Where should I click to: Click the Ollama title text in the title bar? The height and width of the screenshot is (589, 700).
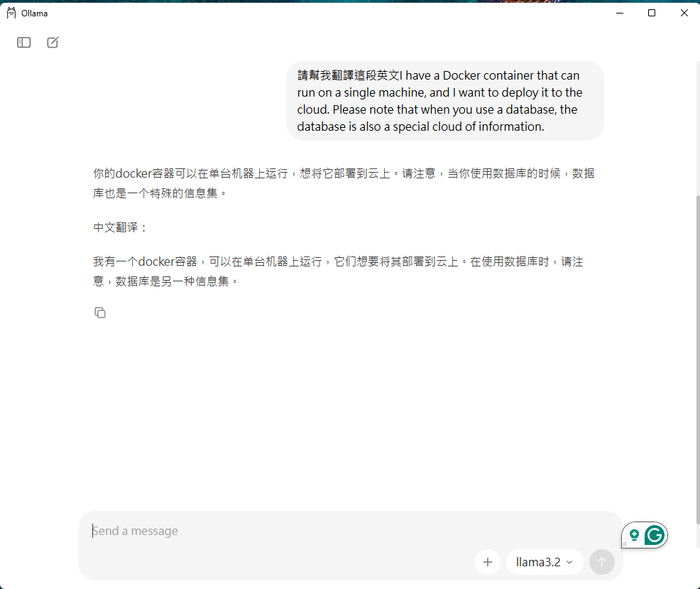pyautogui.click(x=33, y=12)
